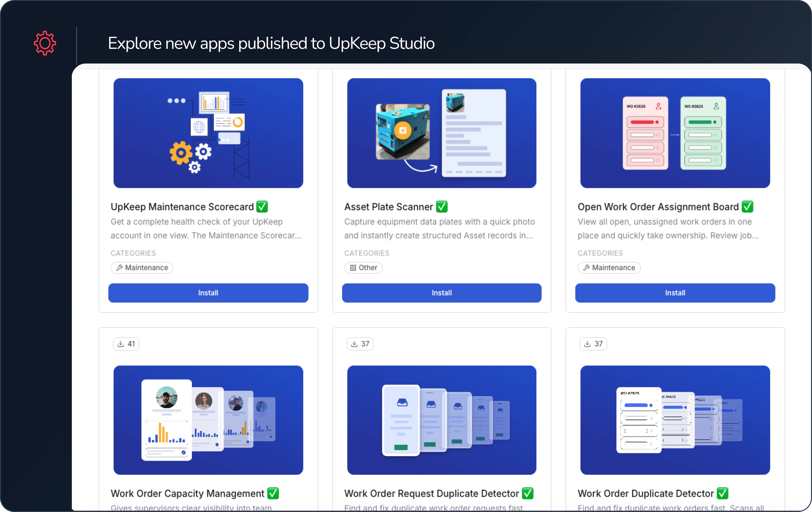
Task: Click the 37 download count badge on Work Order Duplicate Detector
Action: tap(594, 343)
